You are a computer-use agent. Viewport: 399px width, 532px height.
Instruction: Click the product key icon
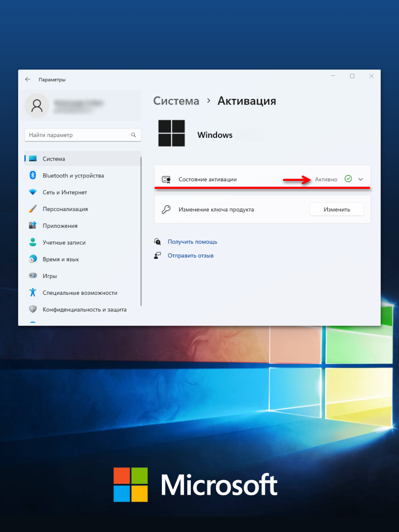click(x=166, y=209)
